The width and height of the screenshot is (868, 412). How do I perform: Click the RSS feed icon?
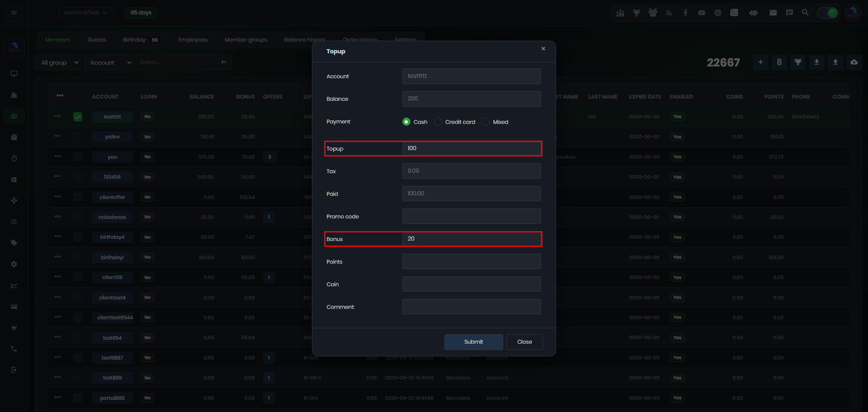click(x=669, y=13)
